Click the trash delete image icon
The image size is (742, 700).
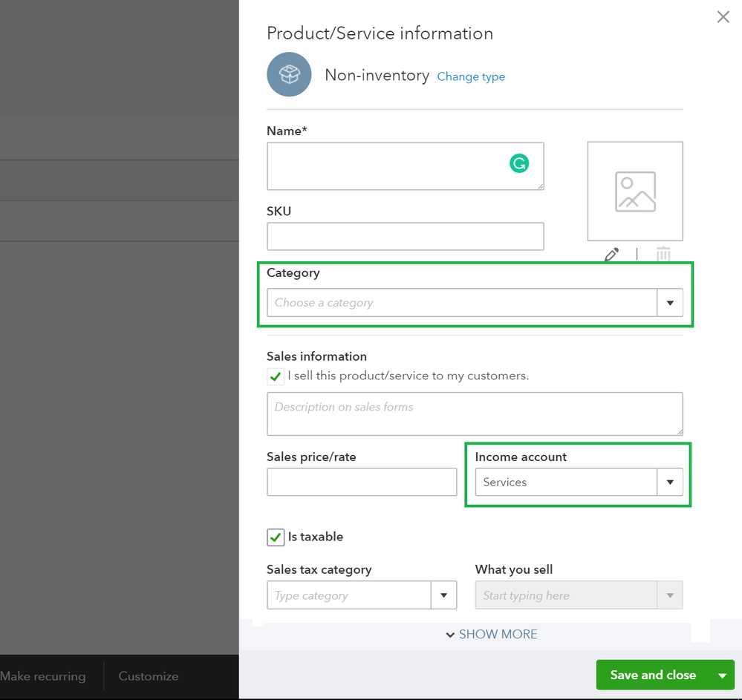pos(663,255)
